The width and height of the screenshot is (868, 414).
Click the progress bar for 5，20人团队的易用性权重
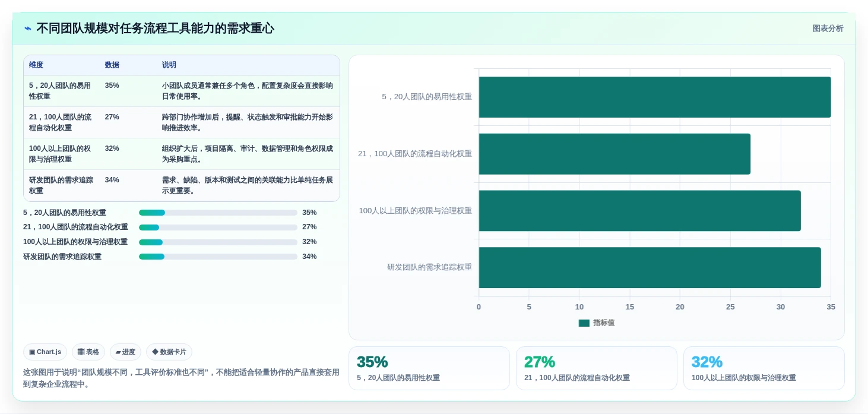click(x=218, y=213)
